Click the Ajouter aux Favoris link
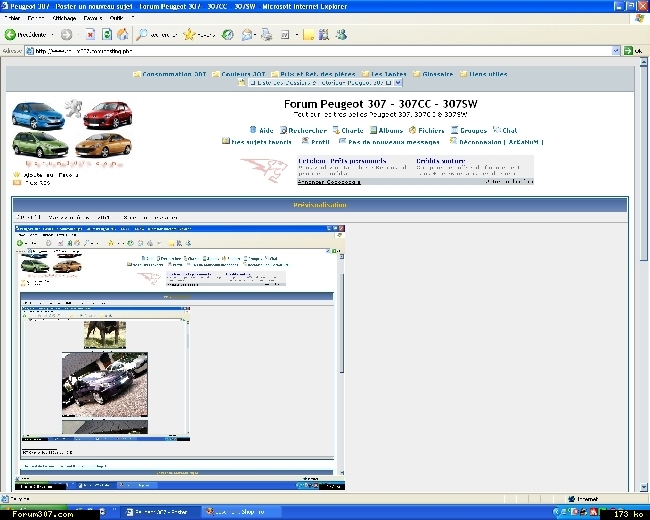 coord(51,175)
